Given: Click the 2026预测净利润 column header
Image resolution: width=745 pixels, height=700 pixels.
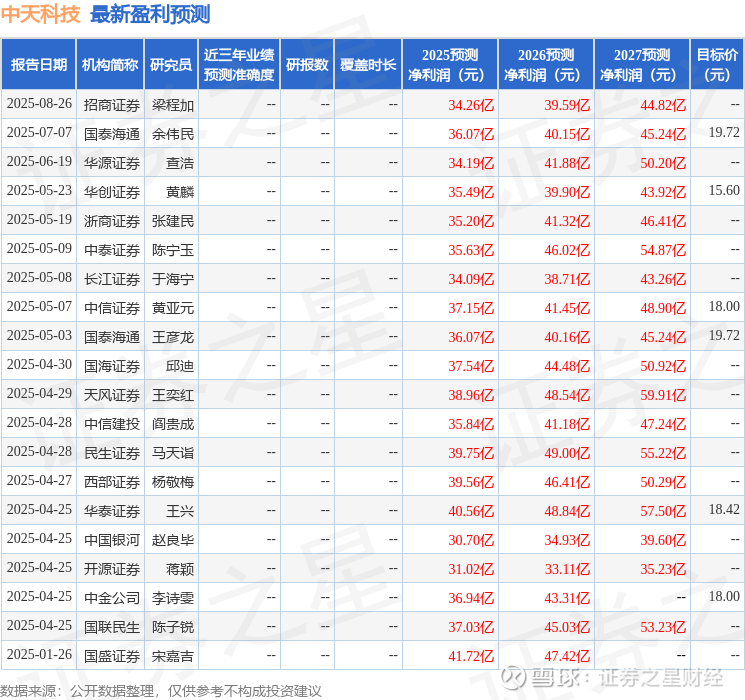Looking at the screenshot, I should tap(546, 65).
